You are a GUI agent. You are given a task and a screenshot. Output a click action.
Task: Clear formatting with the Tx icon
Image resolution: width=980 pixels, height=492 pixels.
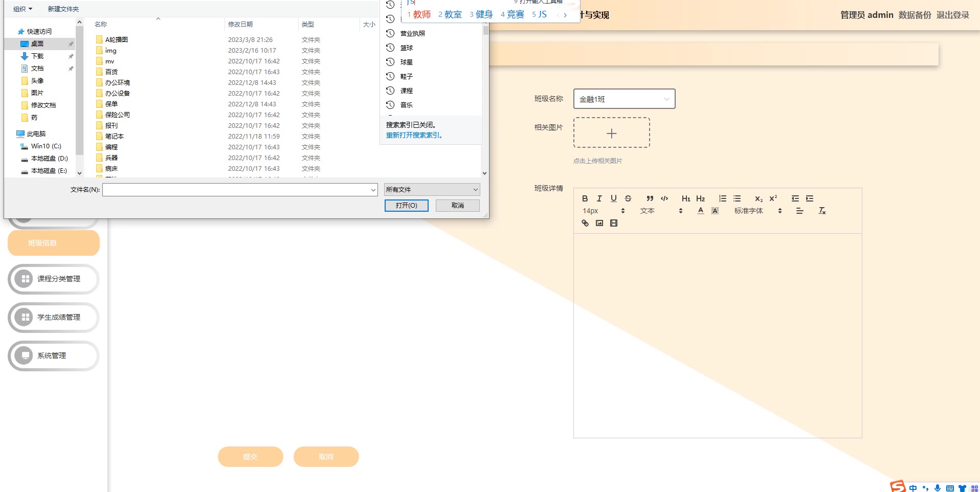click(x=822, y=211)
